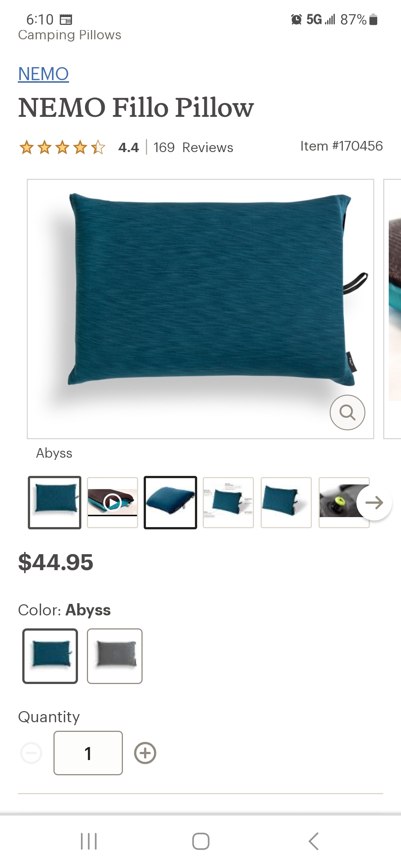Tap the magnifier zoom icon on product image
401x868 pixels.
click(347, 412)
